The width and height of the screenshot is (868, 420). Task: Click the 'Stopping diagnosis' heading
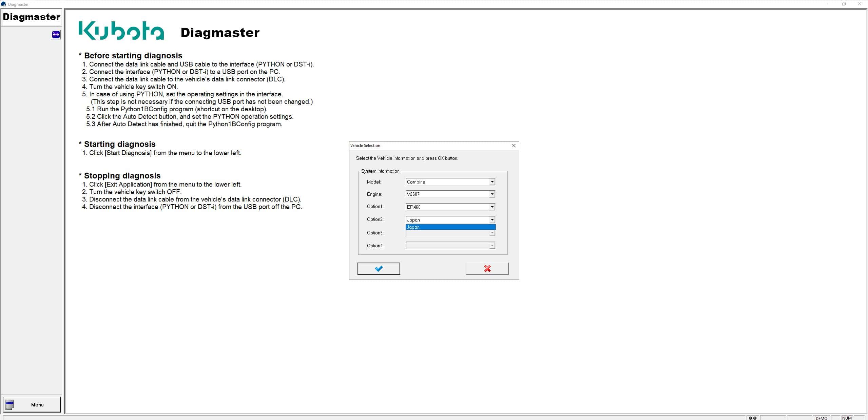coord(122,176)
